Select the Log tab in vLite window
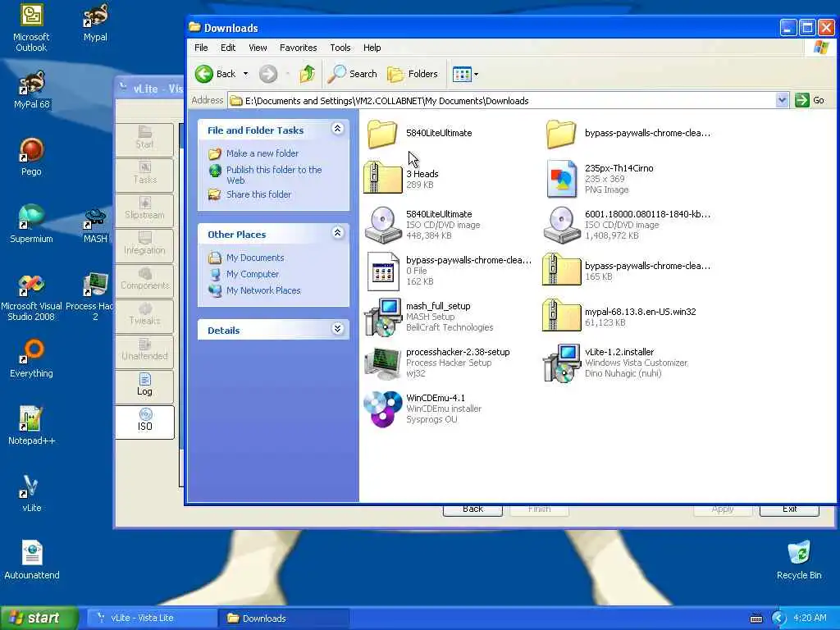 (x=144, y=386)
